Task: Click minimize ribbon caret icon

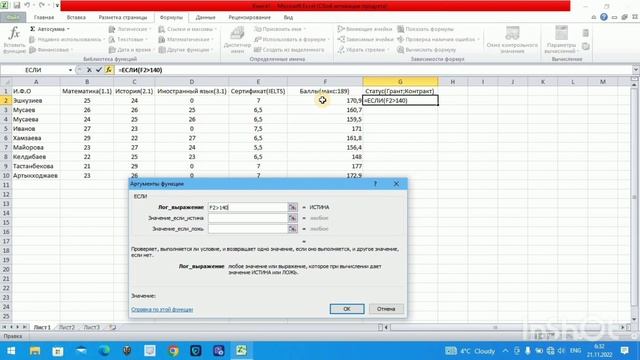Action: [593, 17]
